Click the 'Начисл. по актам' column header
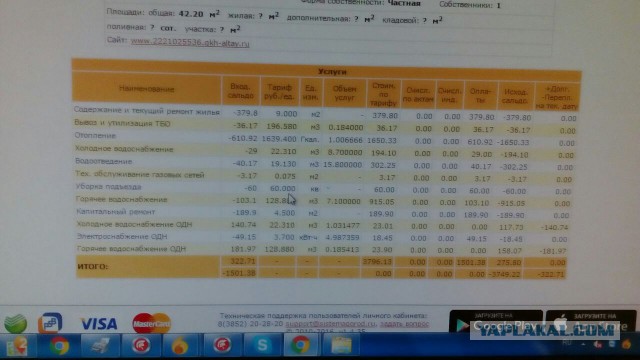Viewport: 640px width, 360px height. 418,95
